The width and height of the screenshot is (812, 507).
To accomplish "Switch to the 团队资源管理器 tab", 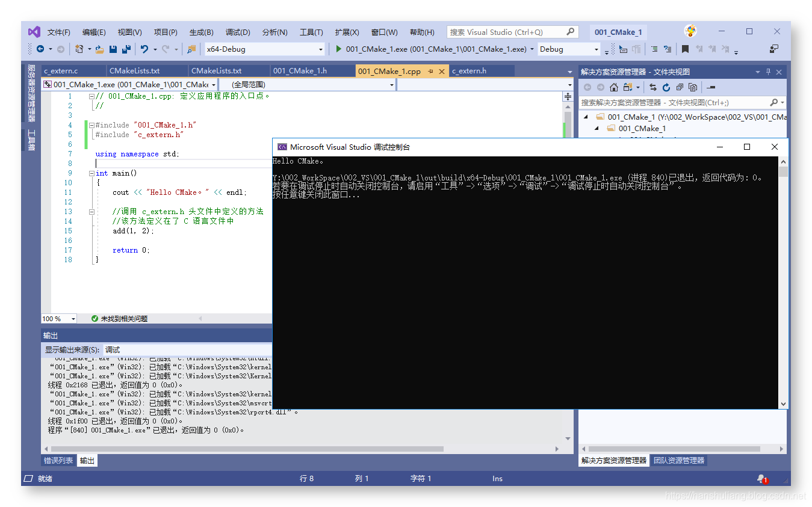I will (x=679, y=461).
